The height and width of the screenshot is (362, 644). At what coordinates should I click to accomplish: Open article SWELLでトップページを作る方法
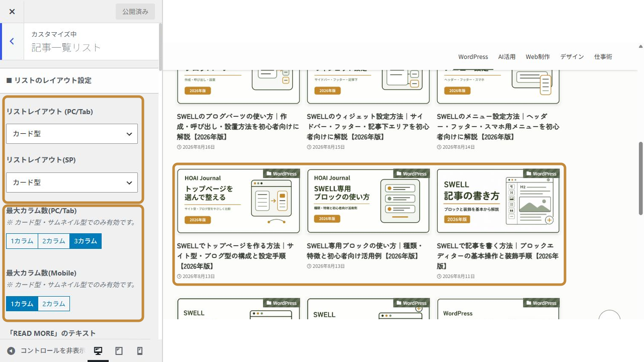pos(235,256)
